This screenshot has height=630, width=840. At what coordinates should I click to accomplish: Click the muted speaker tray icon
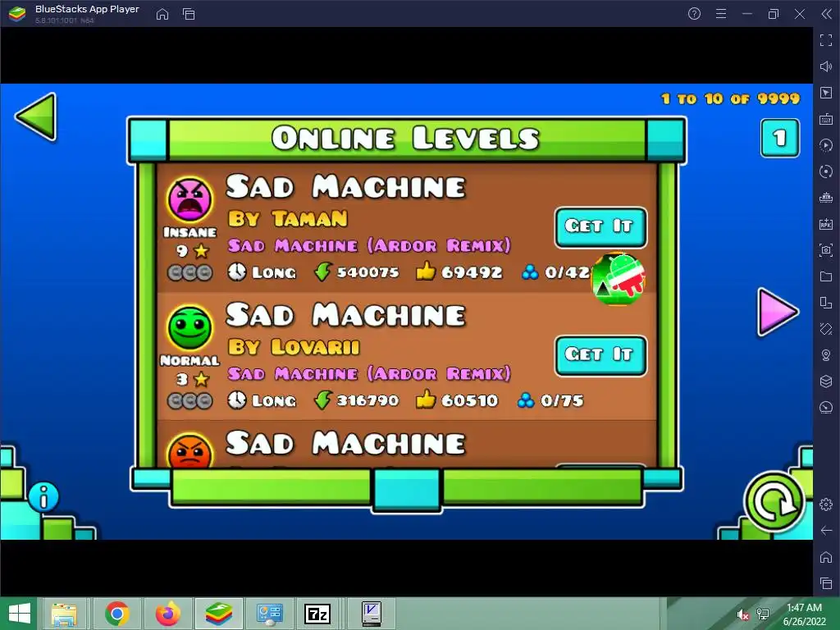point(742,615)
